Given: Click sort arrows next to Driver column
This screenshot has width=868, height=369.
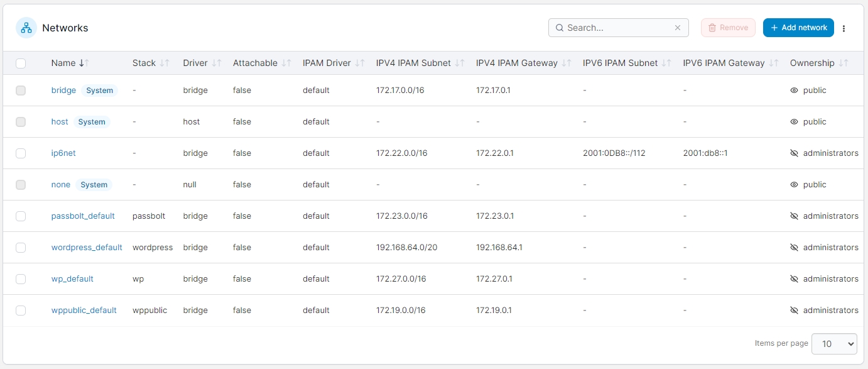Looking at the screenshot, I should click(x=217, y=63).
